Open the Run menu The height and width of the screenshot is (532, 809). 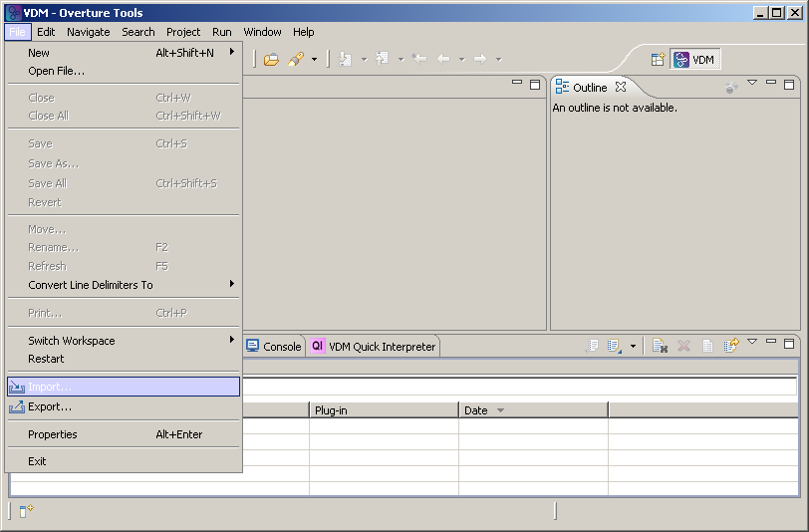[222, 32]
